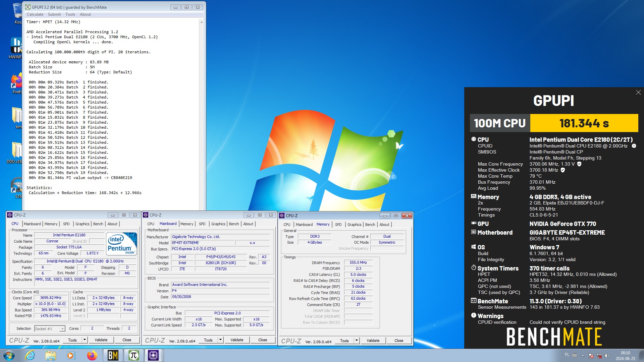The width and height of the screenshot is (644, 362).
Task: Click Validate in the middle CPU-Z window
Action: 237,340
